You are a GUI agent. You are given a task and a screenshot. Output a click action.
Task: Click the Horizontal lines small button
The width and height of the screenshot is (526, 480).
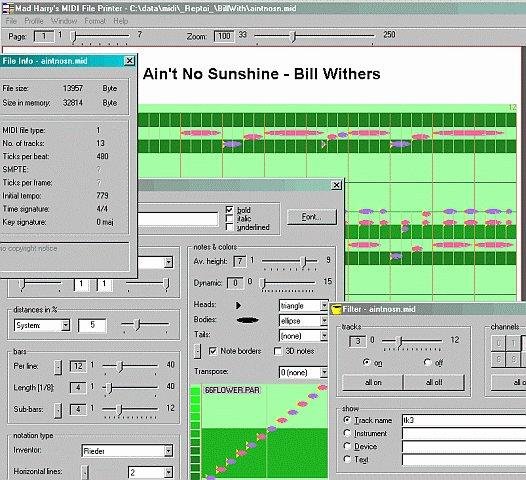click(85, 473)
